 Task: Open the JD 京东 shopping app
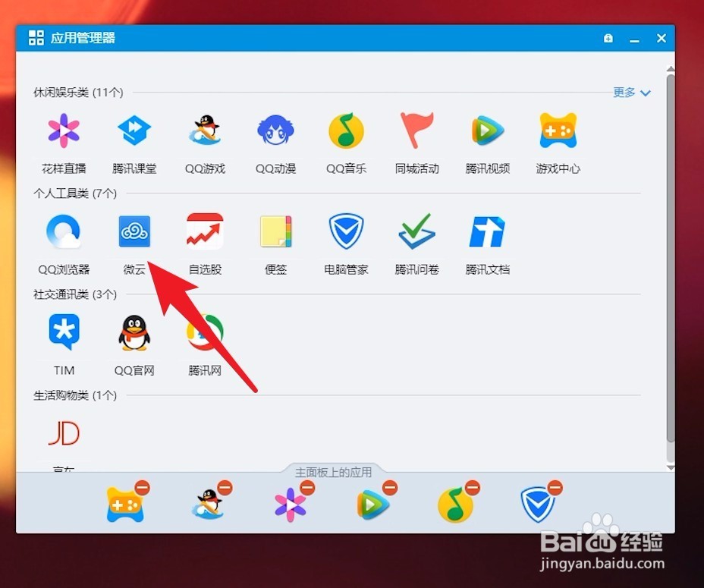click(x=64, y=434)
